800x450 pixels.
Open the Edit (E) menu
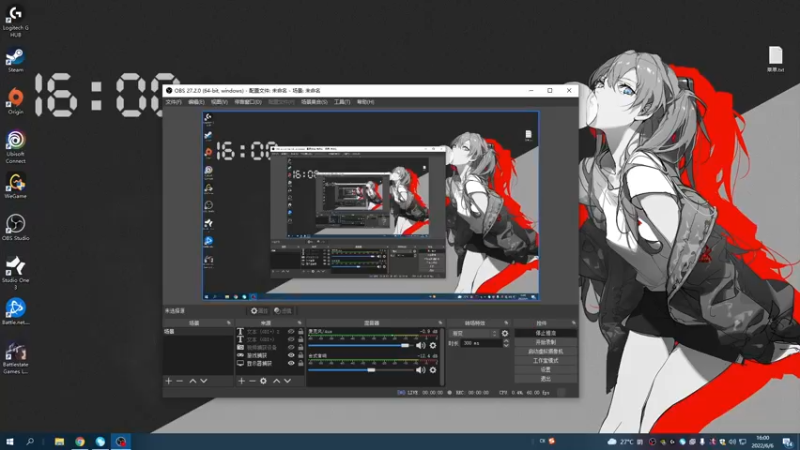pyautogui.click(x=196, y=102)
